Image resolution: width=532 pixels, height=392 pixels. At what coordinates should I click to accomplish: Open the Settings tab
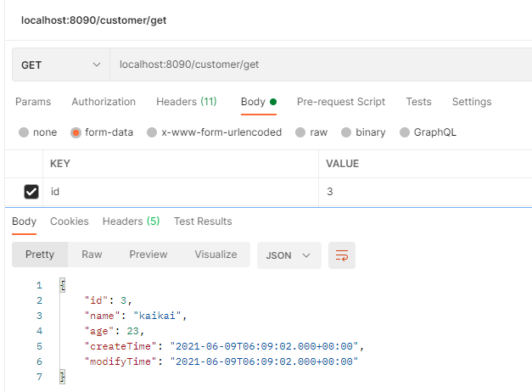[x=472, y=102]
